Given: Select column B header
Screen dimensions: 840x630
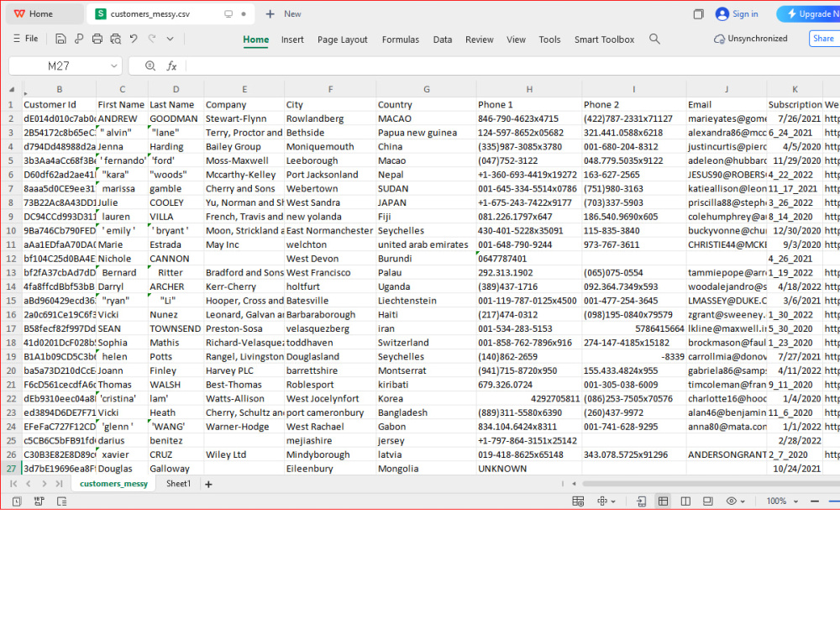Looking at the screenshot, I should click(x=59, y=90).
